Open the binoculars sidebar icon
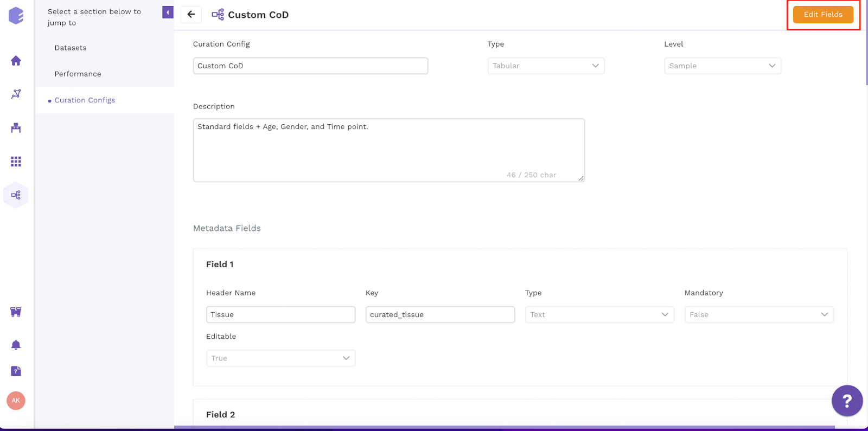The width and height of the screenshot is (868, 431). tap(16, 312)
